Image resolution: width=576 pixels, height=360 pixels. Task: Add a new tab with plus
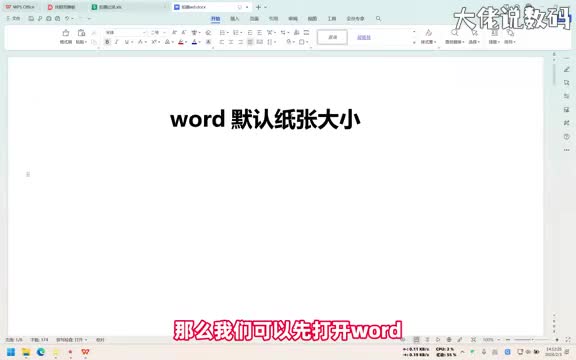[258, 7]
